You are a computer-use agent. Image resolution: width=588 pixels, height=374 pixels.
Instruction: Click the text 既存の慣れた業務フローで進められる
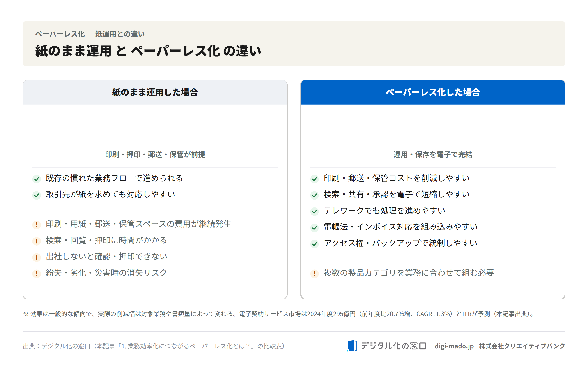tap(114, 178)
